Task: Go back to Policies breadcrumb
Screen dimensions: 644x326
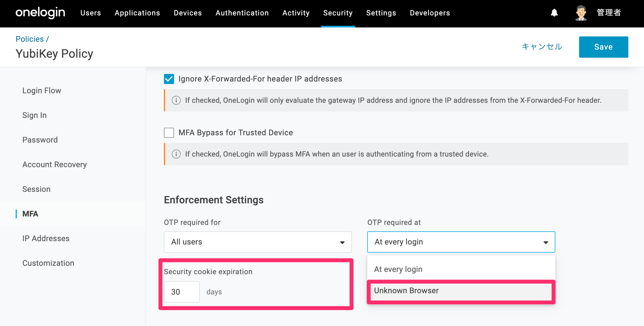Action: coord(30,39)
